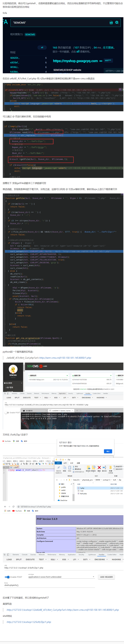
Task: Open the 查看 tab in the Explorer ribbon
Action: click(78, 463)
